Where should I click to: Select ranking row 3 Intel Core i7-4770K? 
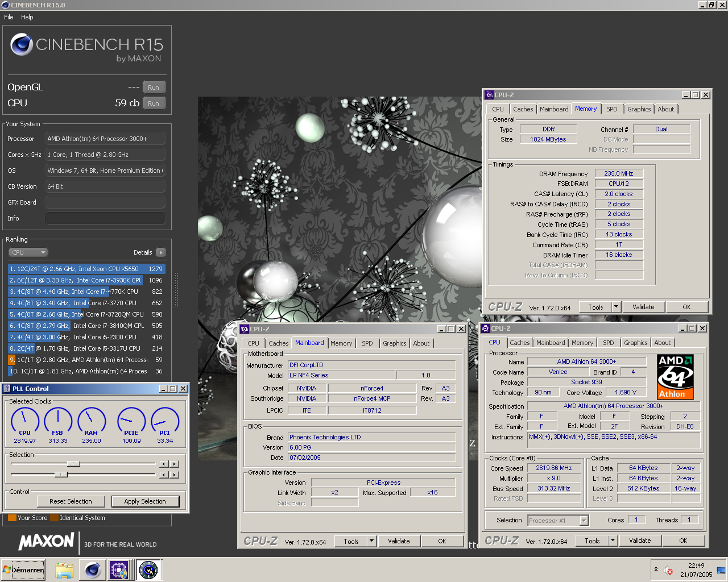point(86,292)
